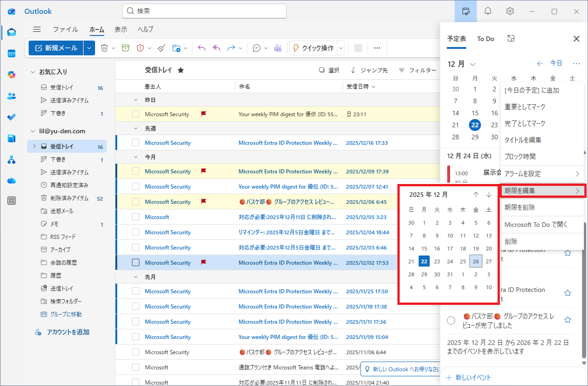The height and width of the screenshot is (386, 588).
Task: Click the Sweep broom icon in toolbar
Action: 161,48
